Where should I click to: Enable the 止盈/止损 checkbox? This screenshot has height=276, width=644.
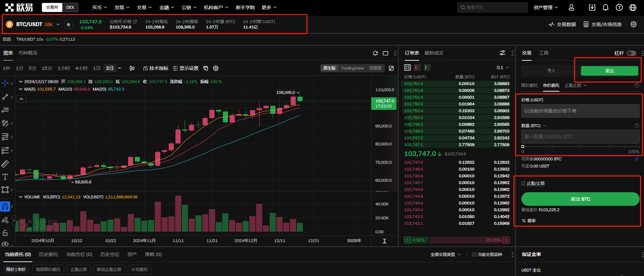[523, 183]
